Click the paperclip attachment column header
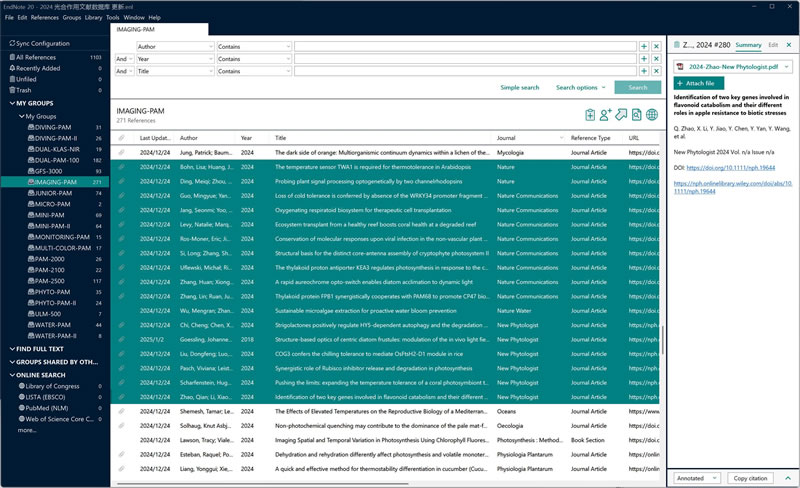Screen dimensions: 800x488 click(x=122, y=138)
